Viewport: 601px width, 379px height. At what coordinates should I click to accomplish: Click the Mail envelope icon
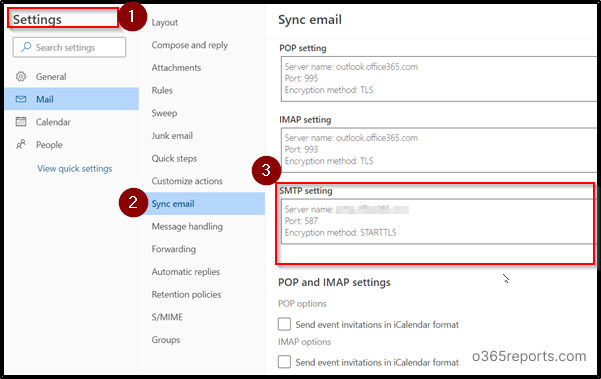pos(21,99)
